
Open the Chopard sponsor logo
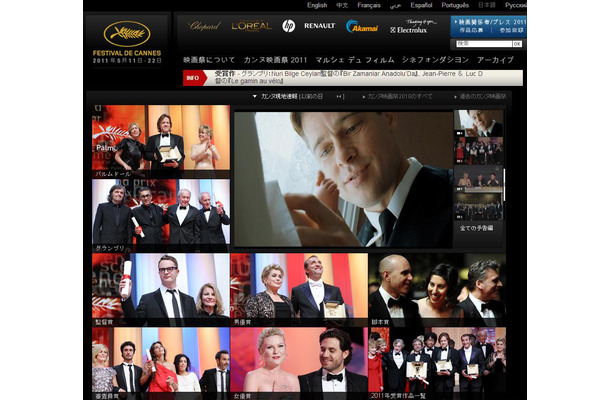205,26
